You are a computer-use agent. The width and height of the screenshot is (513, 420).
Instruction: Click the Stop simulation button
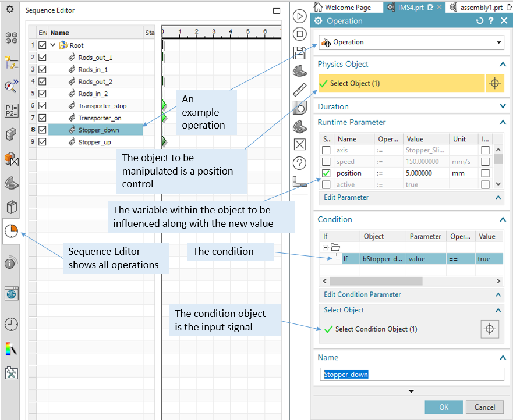point(299,34)
